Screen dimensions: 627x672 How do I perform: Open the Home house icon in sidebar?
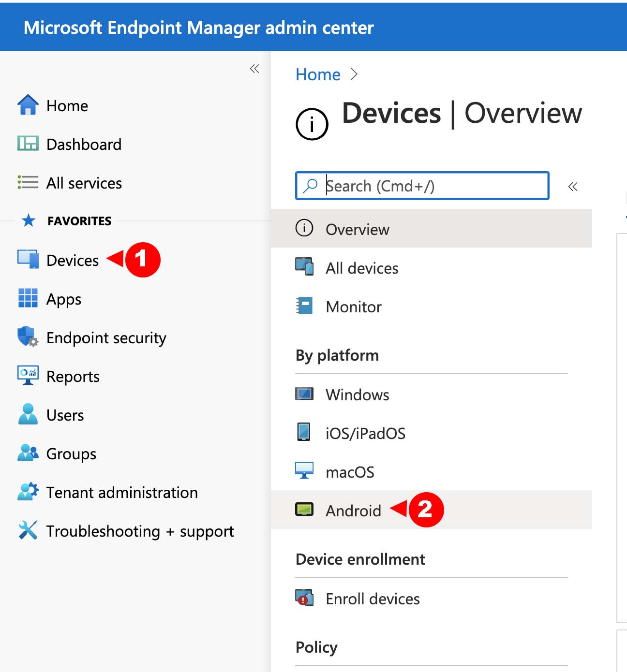click(x=28, y=105)
